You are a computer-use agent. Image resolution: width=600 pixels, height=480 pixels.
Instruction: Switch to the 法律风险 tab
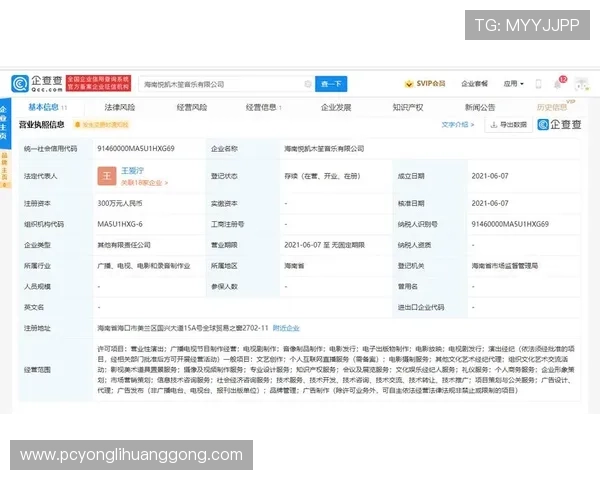coord(120,107)
